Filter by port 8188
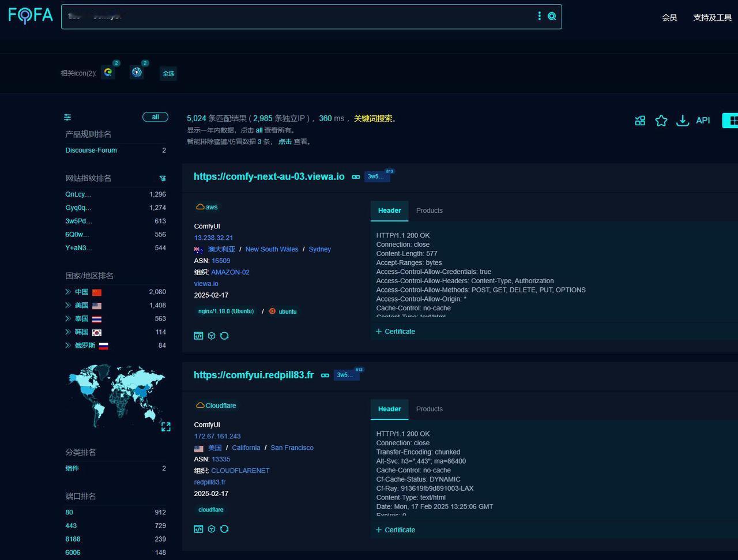 pyautogui.click(x=73, y=539)
